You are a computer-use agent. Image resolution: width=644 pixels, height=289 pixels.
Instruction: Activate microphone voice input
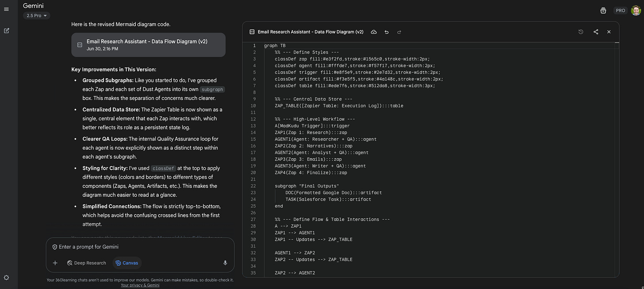[x=225, y=263]
